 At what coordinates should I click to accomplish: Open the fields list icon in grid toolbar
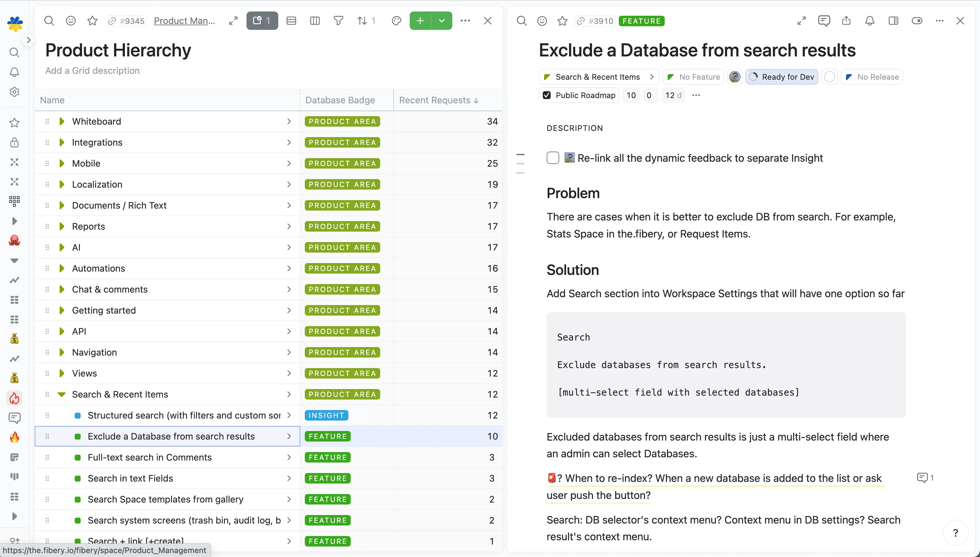point(291,21)
